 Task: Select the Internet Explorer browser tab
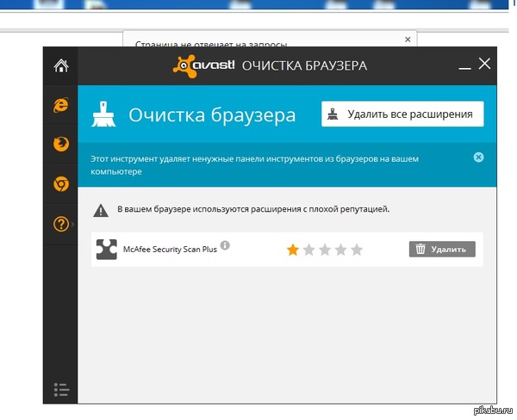click(61, 105)
